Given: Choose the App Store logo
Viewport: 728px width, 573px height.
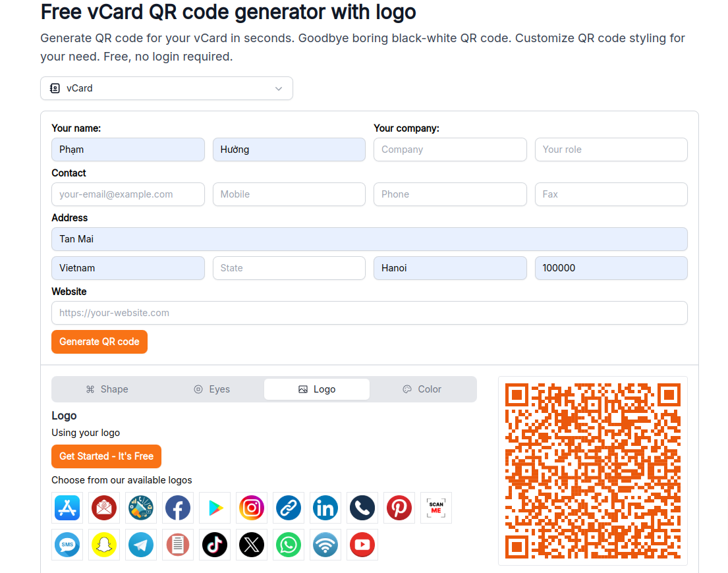Looking at the screenshot, I should point(67,508).
